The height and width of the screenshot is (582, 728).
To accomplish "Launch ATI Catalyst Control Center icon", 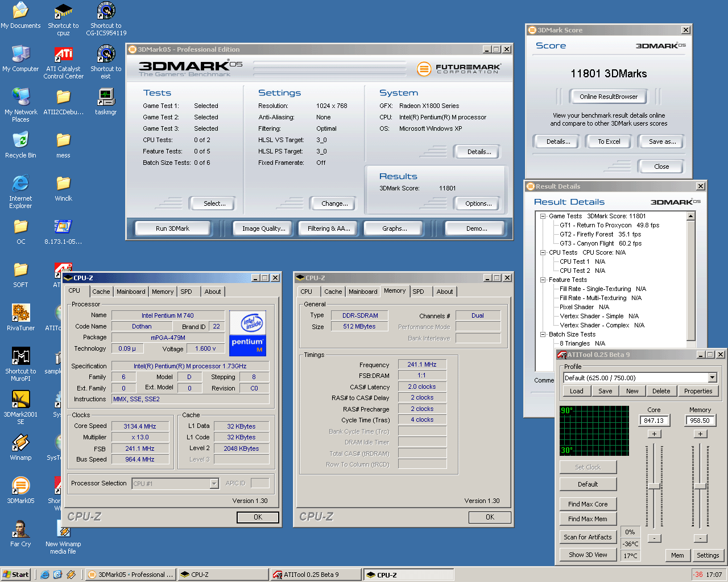I will click(63, 62).
